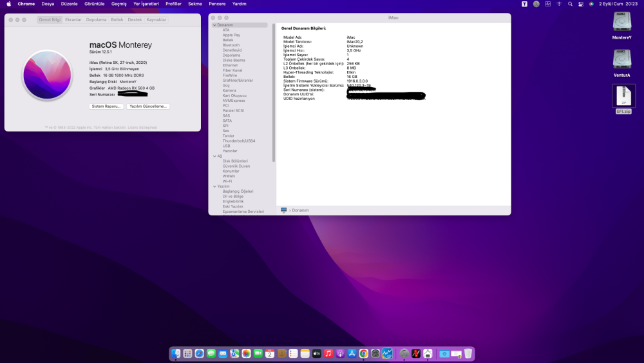Image resolution: width=644 pixels, height=363 pixels.
Task: Open Messages app in Dock
Action: click(x=211, y=353)
